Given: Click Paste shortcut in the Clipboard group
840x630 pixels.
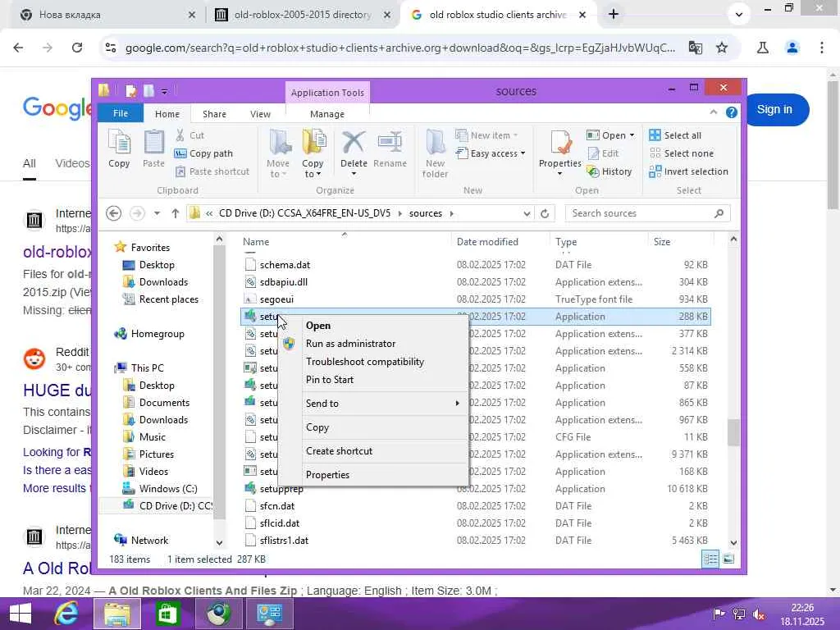Looking at the screenshot, I should [212, 171].
